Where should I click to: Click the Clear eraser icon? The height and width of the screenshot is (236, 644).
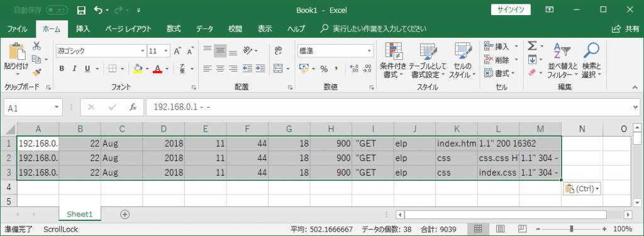pyautogui.click(x=532, y=73)
